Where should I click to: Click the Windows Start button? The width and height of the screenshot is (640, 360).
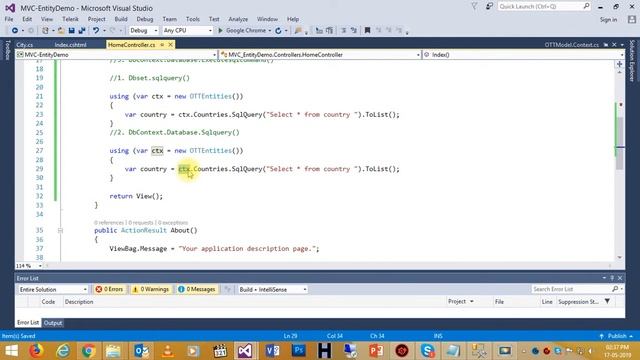pyautogui.click(x=11, y=351)
